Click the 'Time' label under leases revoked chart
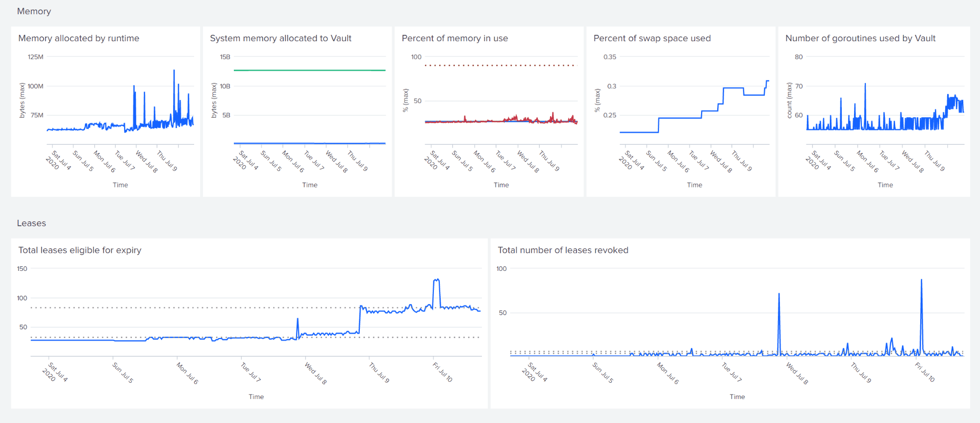Viewport: 980px width, 423px height. point(737,397)
